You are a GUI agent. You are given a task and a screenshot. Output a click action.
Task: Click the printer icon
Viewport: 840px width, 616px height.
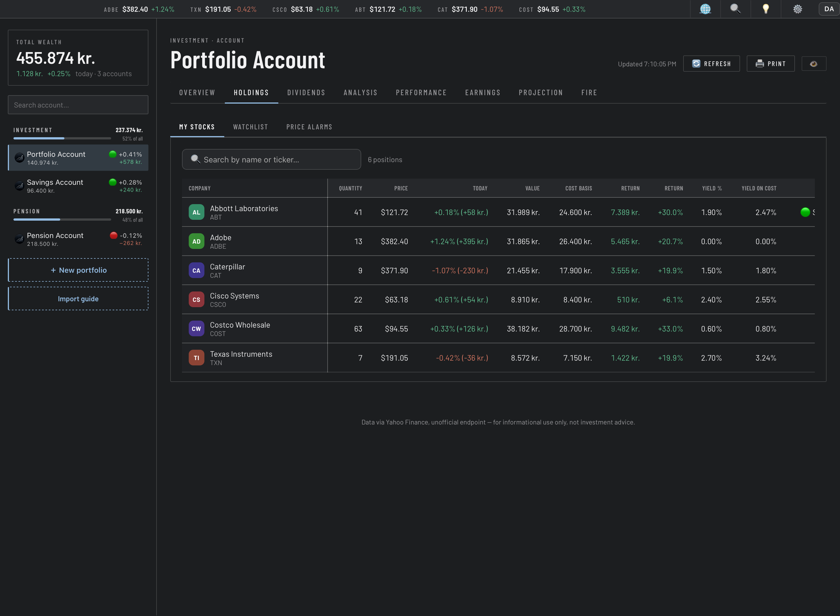point(759,64)
